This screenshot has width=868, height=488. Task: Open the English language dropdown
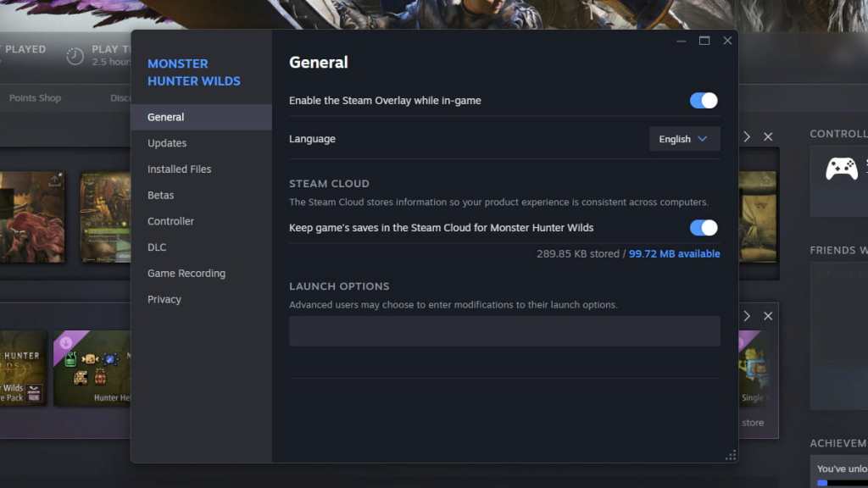pyautogui.click(x=684, y=138)
